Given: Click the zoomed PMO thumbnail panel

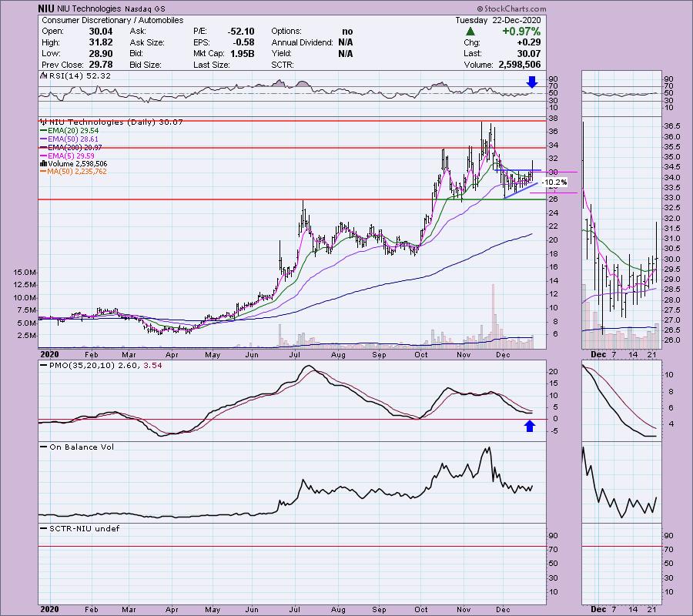Looking at the screenshot, I should click(x=621, y=400).
